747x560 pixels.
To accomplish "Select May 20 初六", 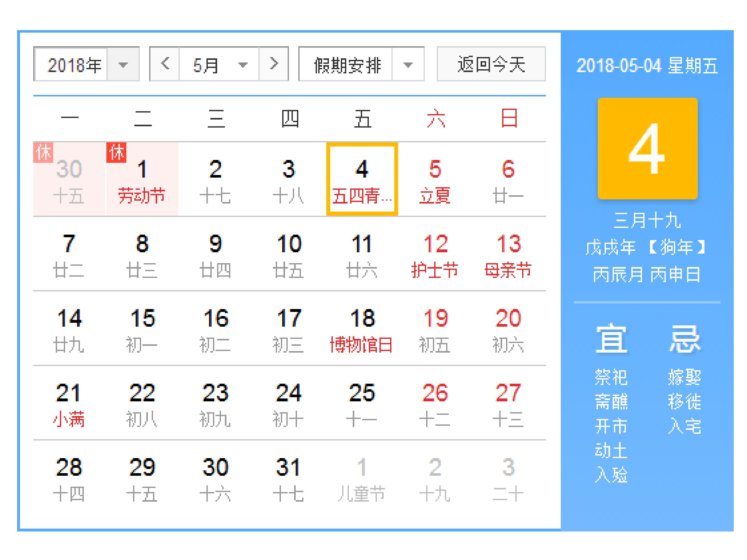I will click(509, 328).
